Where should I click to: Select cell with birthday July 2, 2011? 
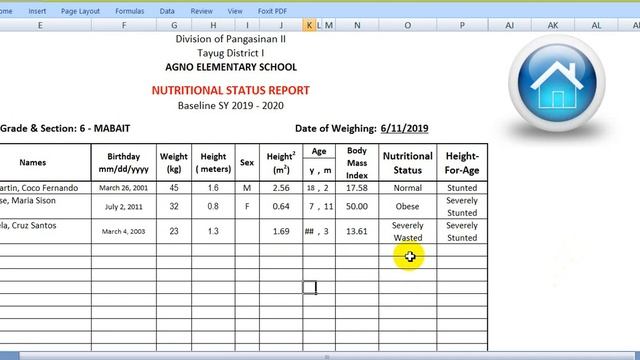[x=124, y=207]
